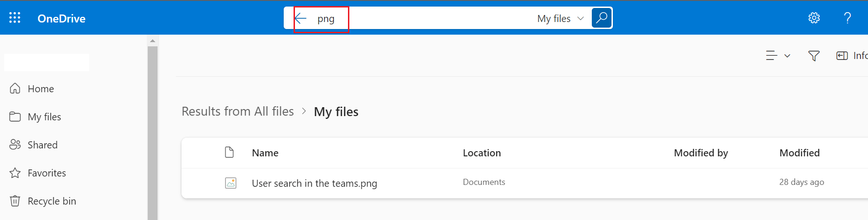
Task: Click the Filter funnel icon
Action: coord(814,56)
